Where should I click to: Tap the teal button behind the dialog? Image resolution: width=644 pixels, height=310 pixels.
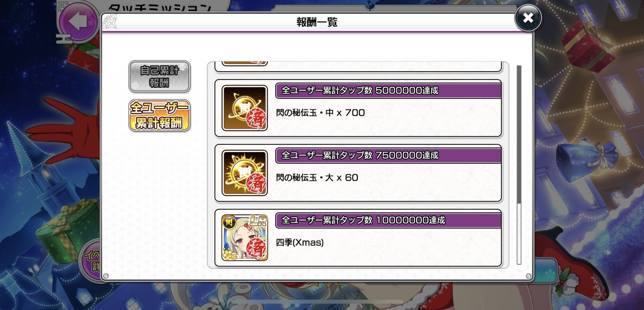[545, 271]
